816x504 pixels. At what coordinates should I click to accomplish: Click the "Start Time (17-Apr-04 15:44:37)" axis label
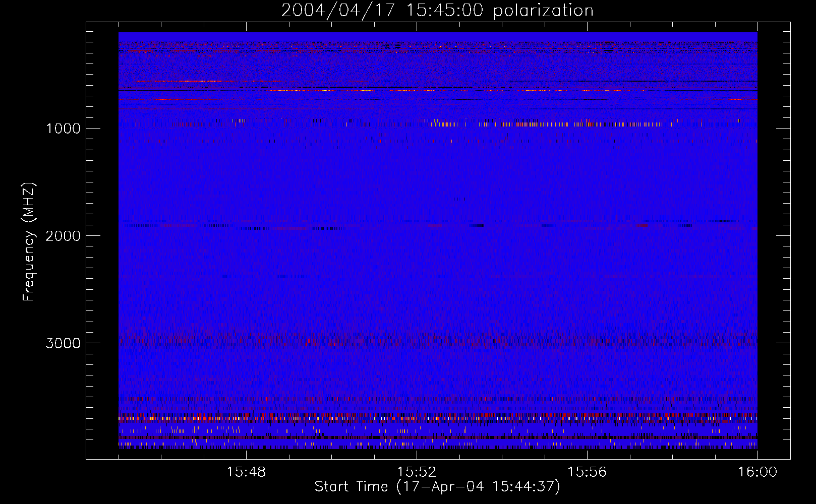pyautogui.click(x=437, y=487)
